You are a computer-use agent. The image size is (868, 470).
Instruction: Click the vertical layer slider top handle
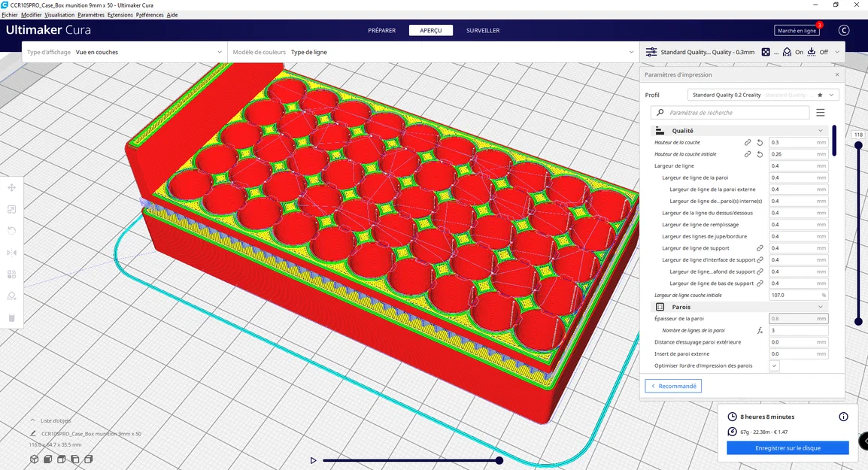pyautogui.click(x=858, y=146)
